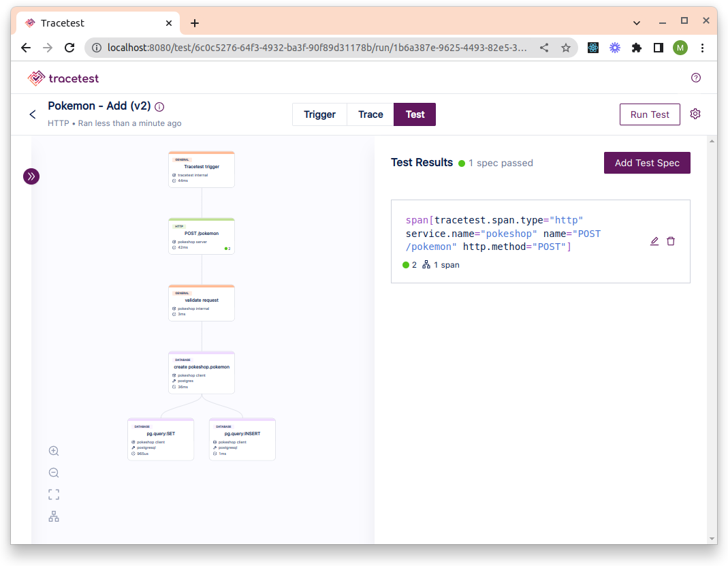Click Add Test Spec button
The width and height of the screenshot is (728, 566).
[647, 163]
